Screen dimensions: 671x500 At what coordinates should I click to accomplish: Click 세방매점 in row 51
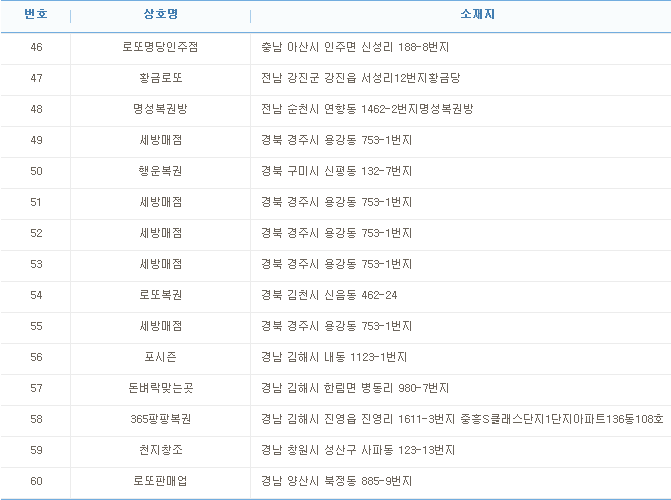coord(160,202)
